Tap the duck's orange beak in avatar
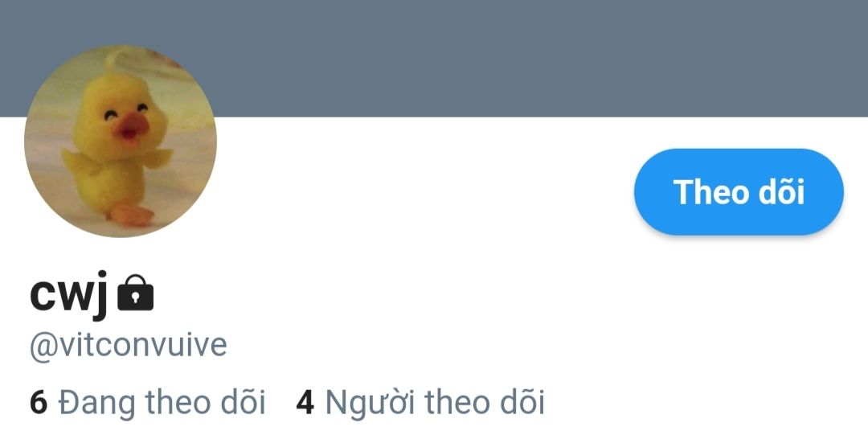This screenshot has width=868, height=439. pyautogui.click(x=131, y=128)
